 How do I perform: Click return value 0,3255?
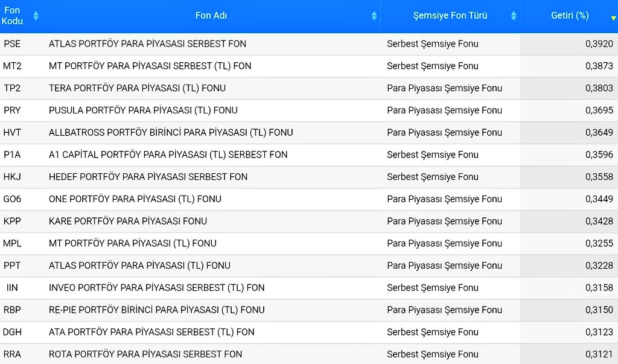click(599, 243)
